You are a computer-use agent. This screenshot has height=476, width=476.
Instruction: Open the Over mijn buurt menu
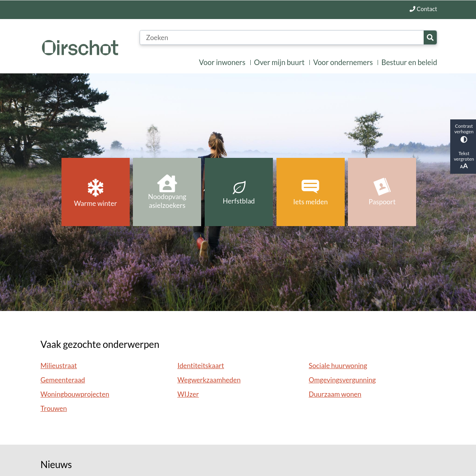pyautogui.click(x=279, y=62)
